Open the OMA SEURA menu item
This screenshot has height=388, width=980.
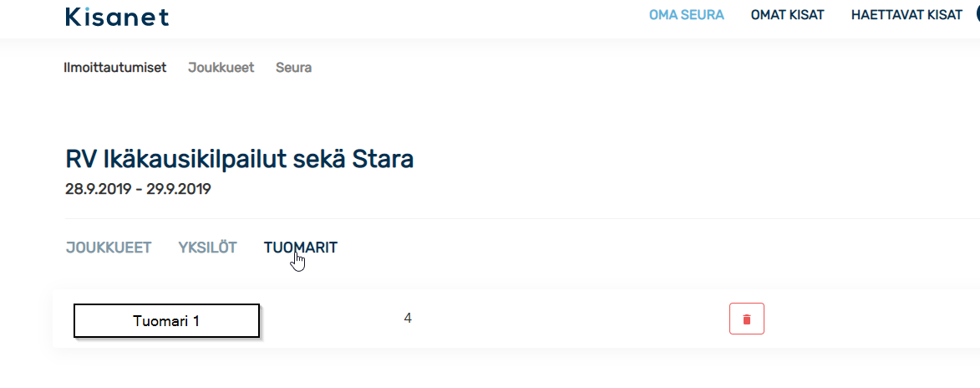[x=686, y=15]
